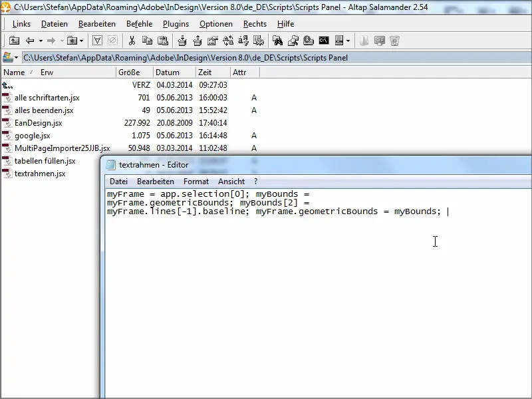Open the Optionen menu
The image size is (532, 399).
tap(215, 24)
